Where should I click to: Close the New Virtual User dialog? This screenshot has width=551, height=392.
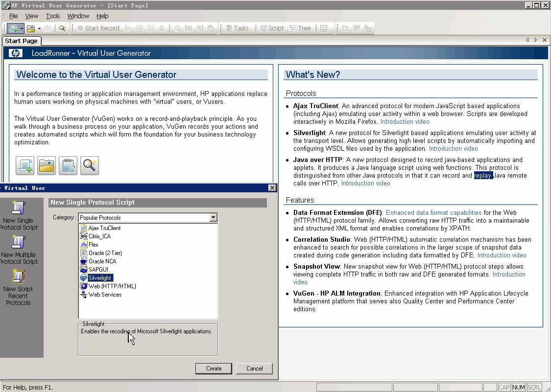272,188
